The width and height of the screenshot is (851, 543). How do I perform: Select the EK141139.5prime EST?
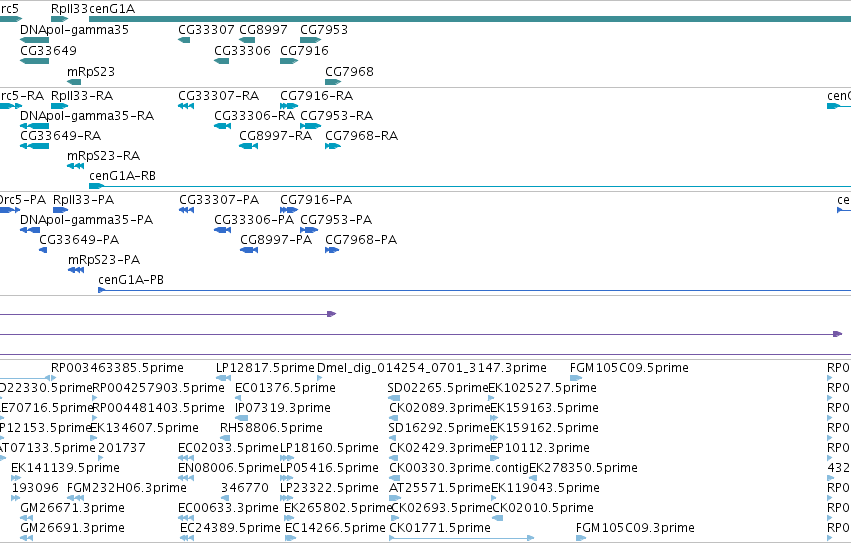coord(16,478)
